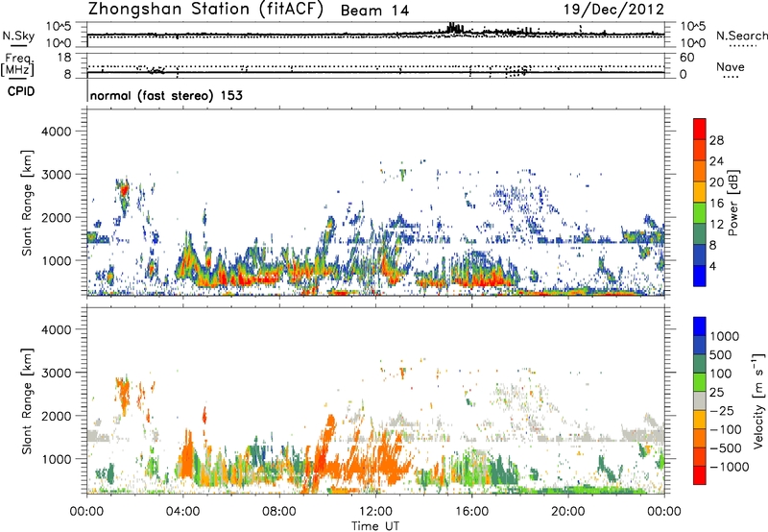Screen dimensions: 768x532
Task: Click the 'N.Sky' legend label
Action: click(x=18, y=36)
